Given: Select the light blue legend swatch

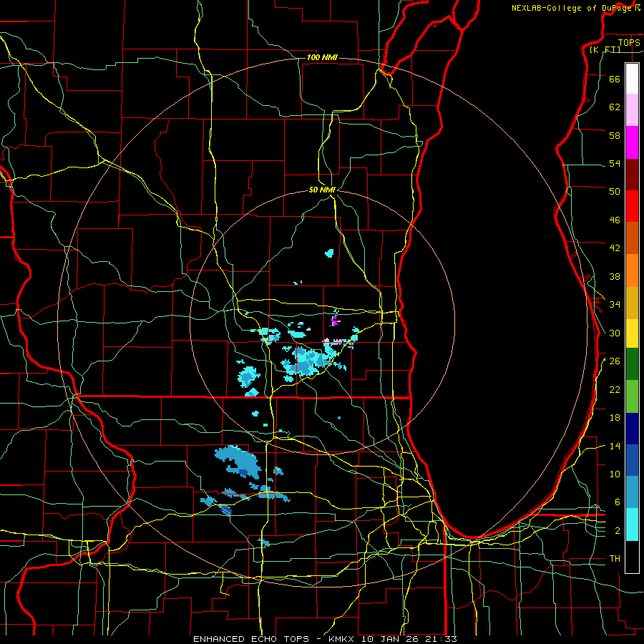Looking at the screenshot, I should pos(632,492).
